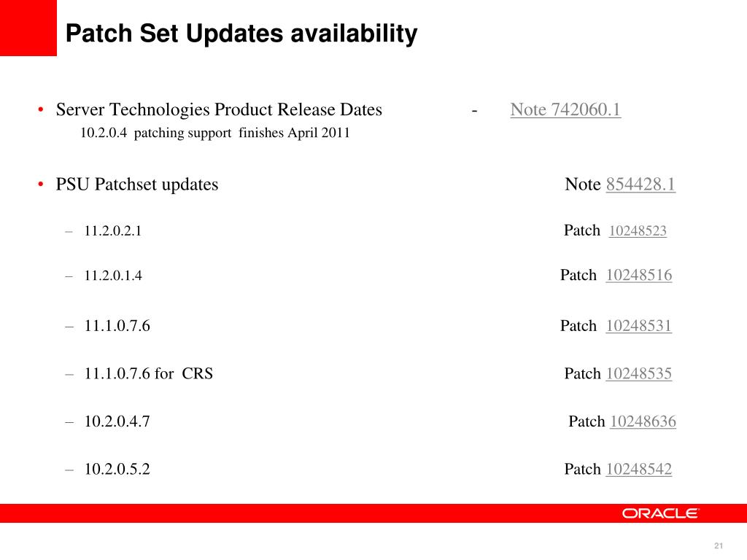The width and height of the screenshot is (747, 560).
Task: Open Patch 10248516 link
Action: coord(639,275)
